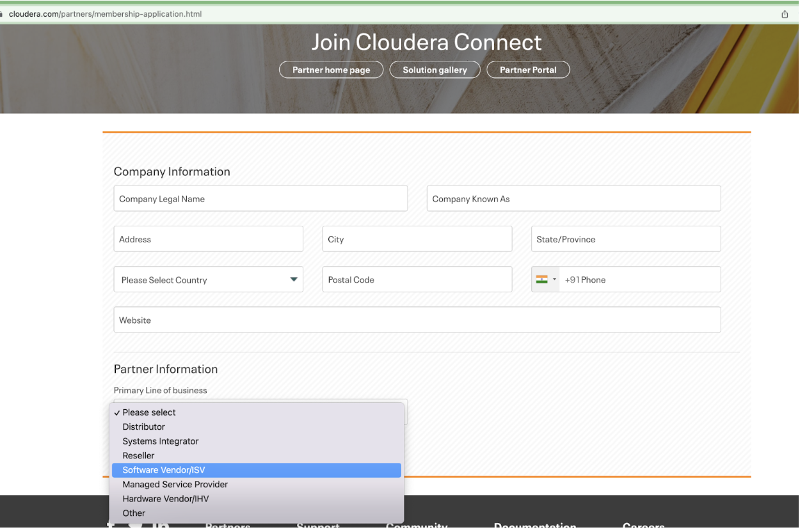Click the Company Known As field

(x=574, y=198)
